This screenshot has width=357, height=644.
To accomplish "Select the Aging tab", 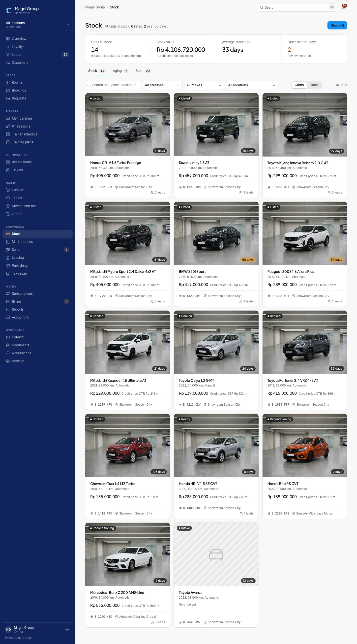I will click(120, 71).
